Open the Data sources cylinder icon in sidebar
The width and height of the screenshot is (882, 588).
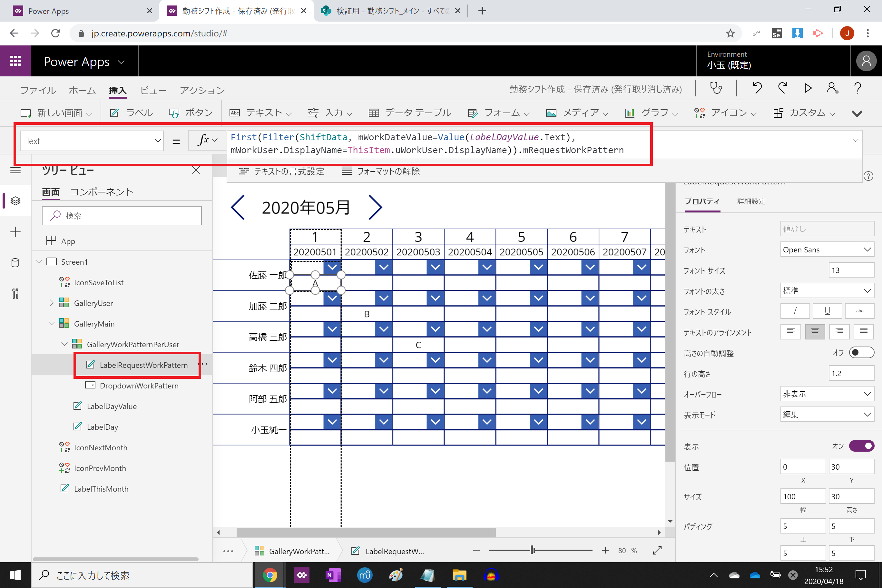tap(15, 262)
